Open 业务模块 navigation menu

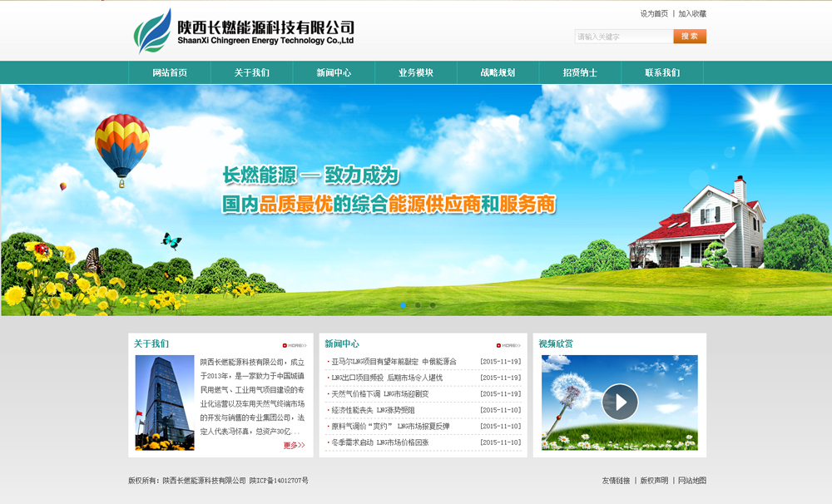tap(416, 73)
